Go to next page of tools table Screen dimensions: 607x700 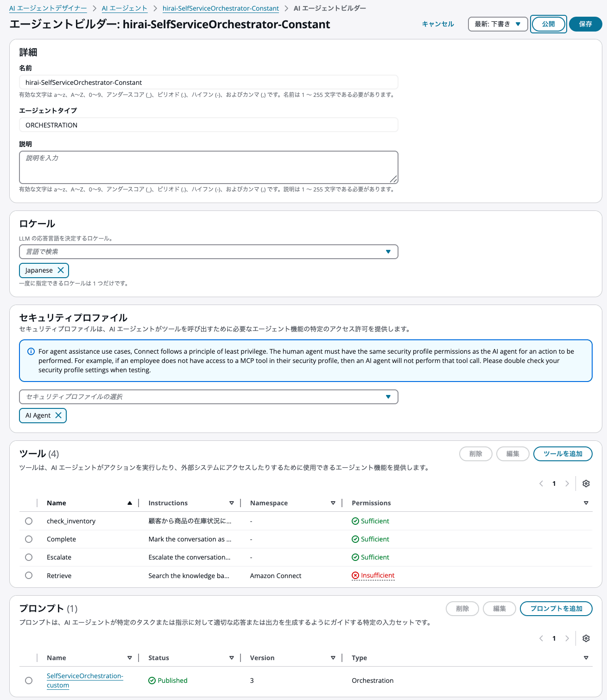[567, 484]
